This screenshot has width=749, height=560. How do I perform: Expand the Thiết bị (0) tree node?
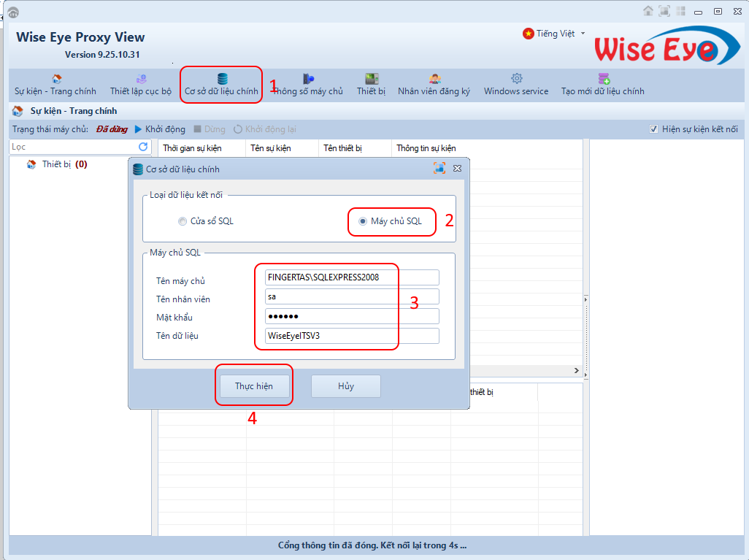[31, 164]
